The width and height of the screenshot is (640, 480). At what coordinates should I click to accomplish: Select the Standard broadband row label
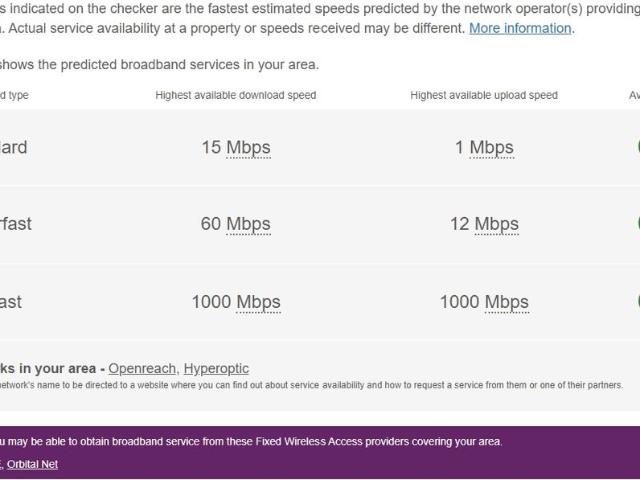pos(14,148)
